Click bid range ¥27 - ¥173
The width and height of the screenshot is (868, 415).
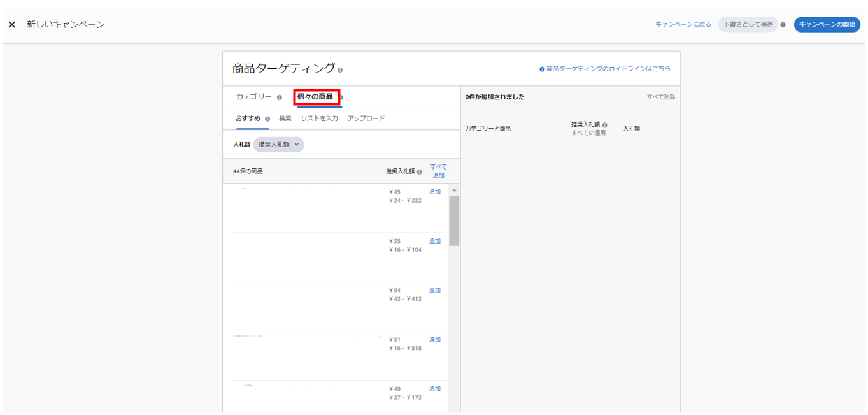(405, 398)
